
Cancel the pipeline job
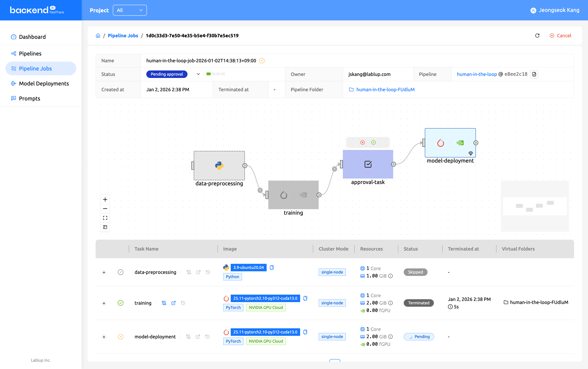click(x=560, y=36)
